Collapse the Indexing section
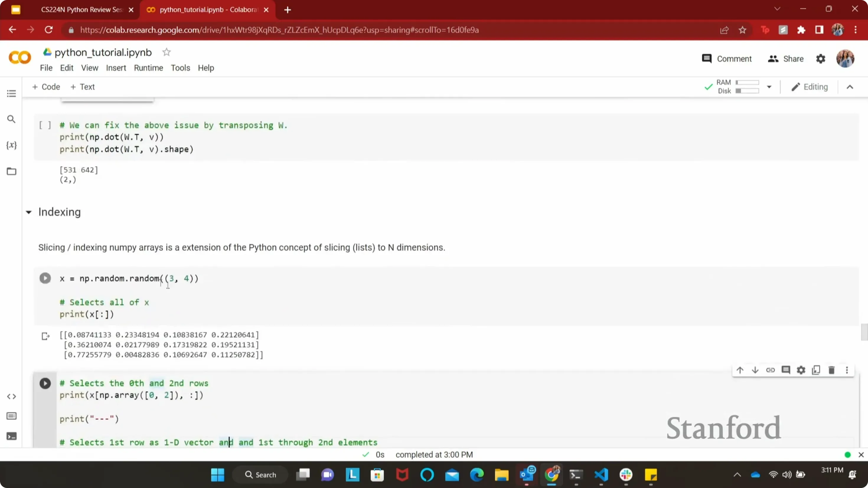868x488 pixels. point(29,212)
